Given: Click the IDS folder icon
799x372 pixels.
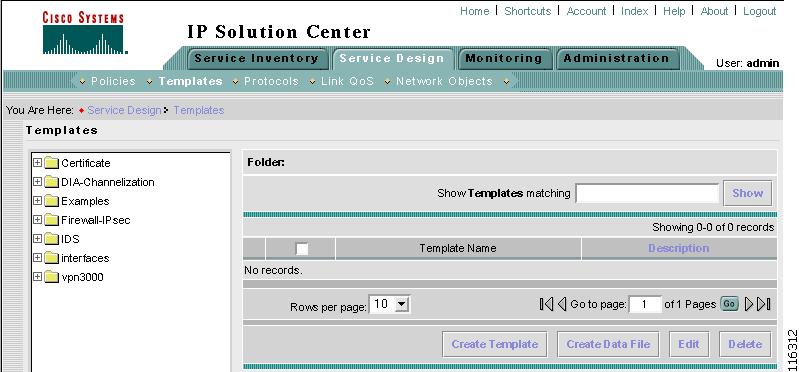Looking at the screenshot, I should (x=51, y=239).
